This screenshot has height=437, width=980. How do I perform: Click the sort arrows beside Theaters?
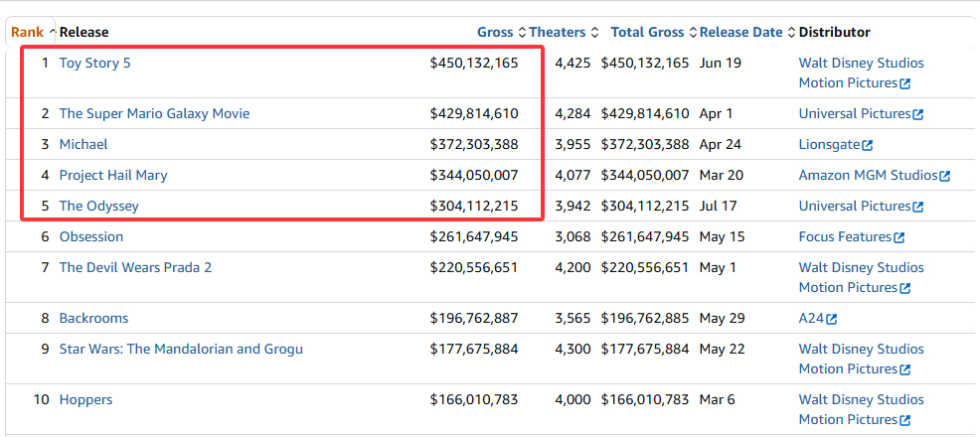tap(595, 33)
